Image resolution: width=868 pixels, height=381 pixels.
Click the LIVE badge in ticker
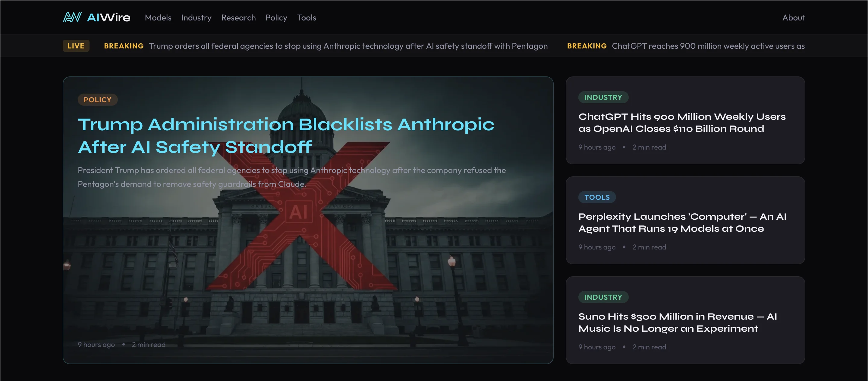tap(76, 46)
